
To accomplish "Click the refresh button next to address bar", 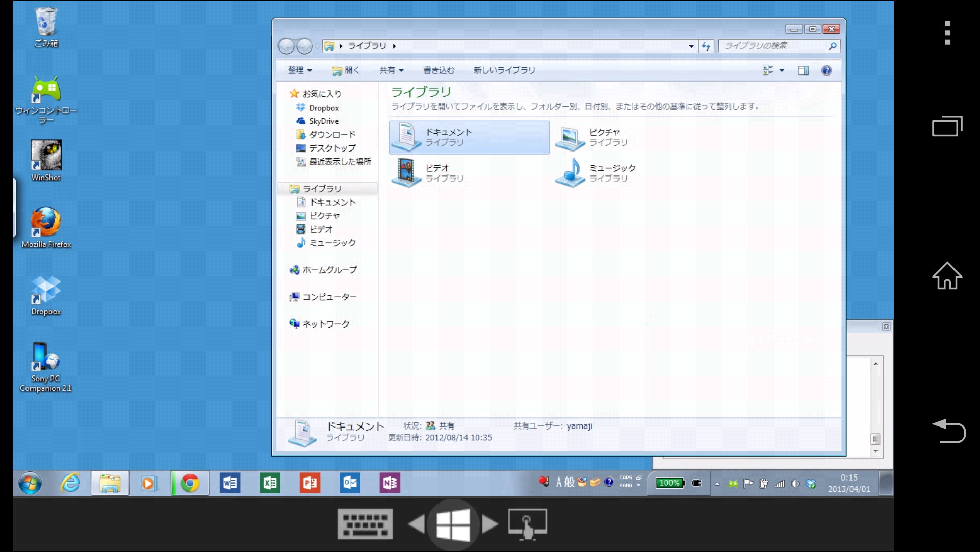I will point(706,46).
